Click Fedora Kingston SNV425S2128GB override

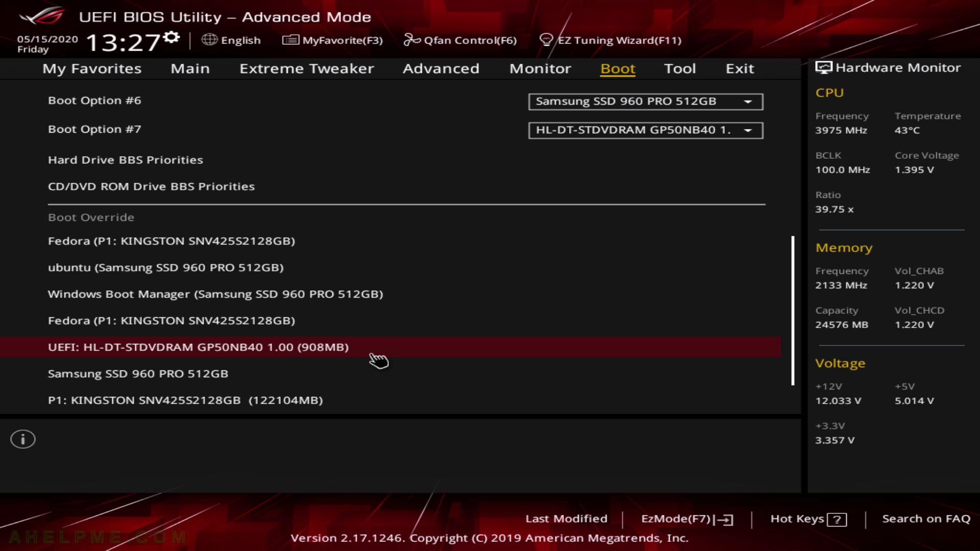coord(170,240)
